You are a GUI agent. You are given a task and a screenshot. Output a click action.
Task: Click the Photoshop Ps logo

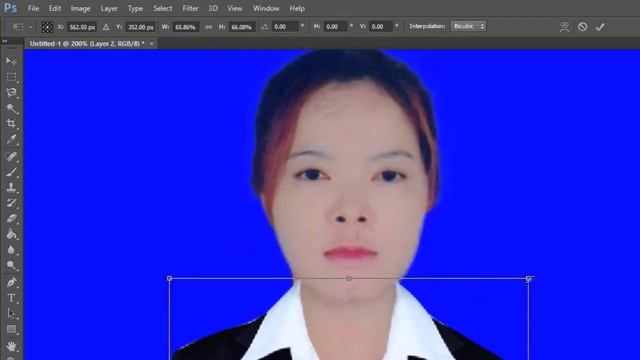[10, 8]
